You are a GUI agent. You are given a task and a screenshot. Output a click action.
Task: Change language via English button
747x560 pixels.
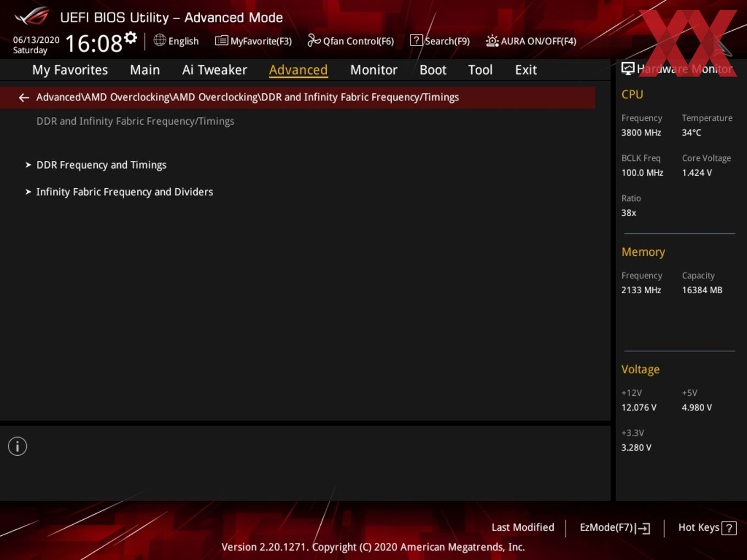(183, 41)
